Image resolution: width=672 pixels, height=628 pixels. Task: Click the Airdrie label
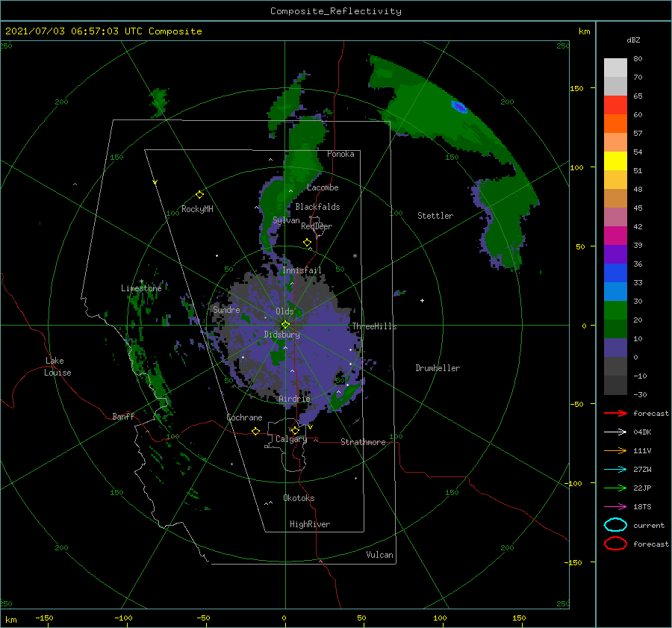294,399
